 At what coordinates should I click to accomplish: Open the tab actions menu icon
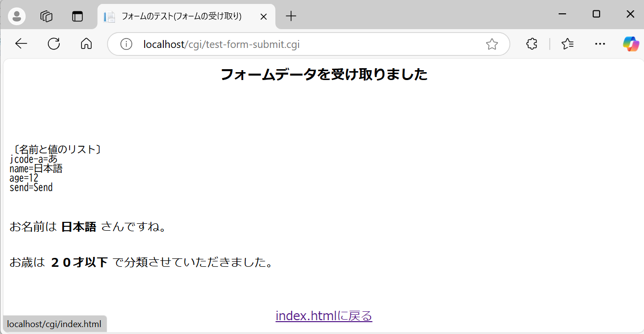click(77, 16)
